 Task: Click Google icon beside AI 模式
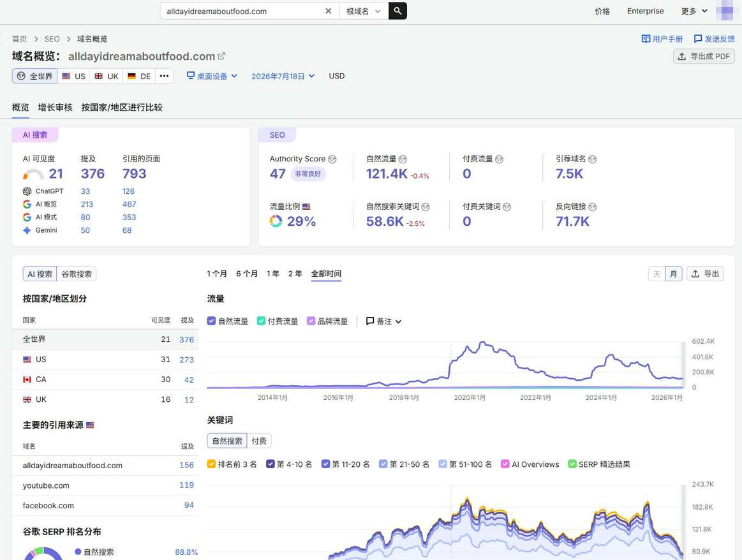pyautogui.click(x=27, y=217)
